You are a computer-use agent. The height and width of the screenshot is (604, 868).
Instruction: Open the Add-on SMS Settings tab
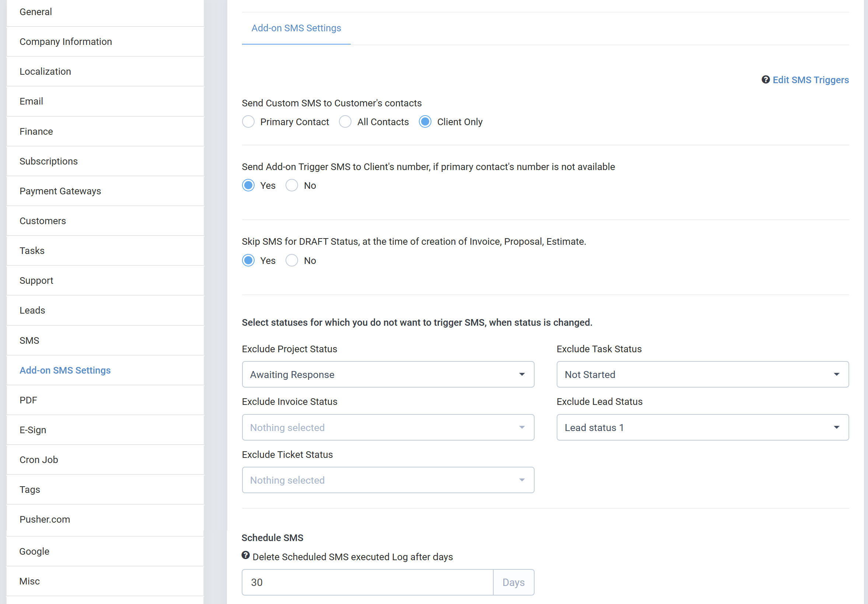point(296,28)
